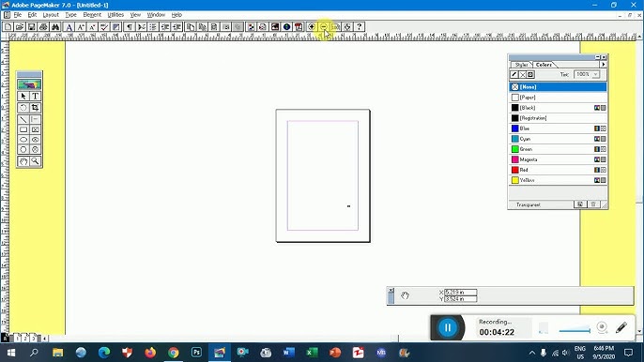This screenshot has width=644, height=362.
Task: Open the Element menu
Action: click(92, 15)
